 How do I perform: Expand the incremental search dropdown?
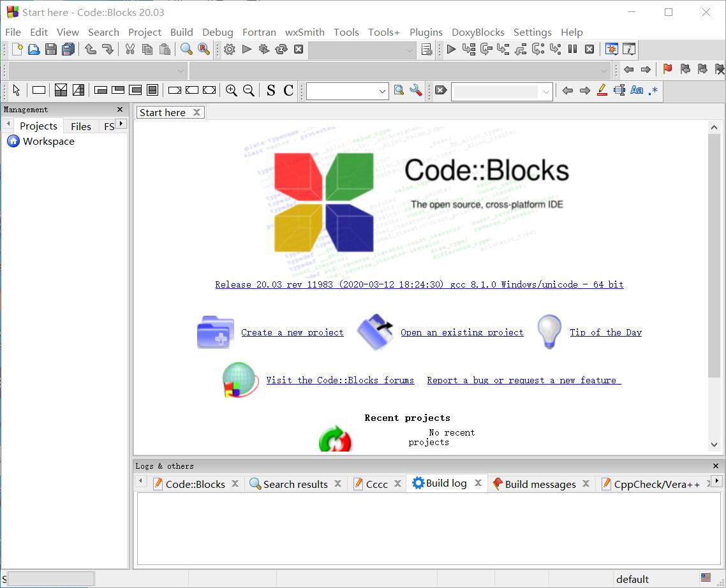click(546, 92)
